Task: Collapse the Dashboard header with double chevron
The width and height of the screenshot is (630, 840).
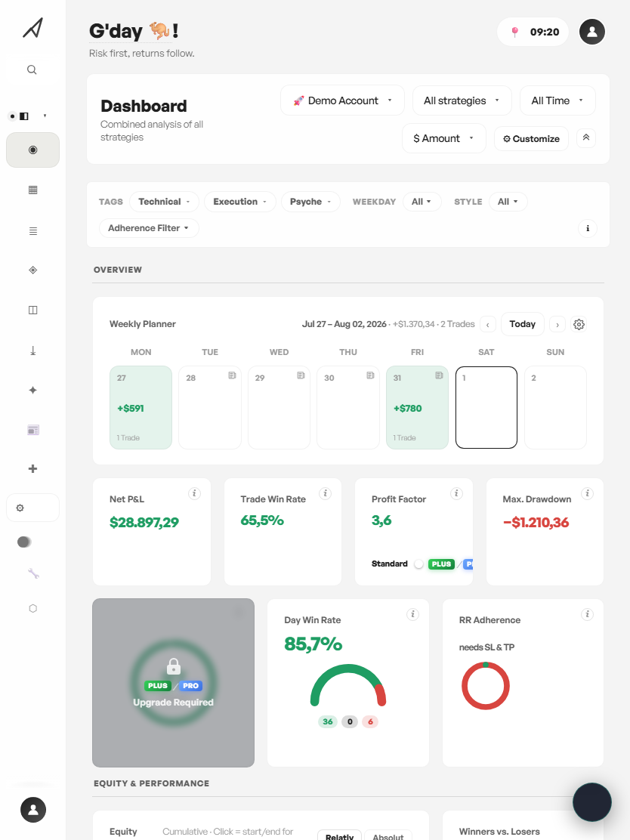Action: tap(586, 138)
